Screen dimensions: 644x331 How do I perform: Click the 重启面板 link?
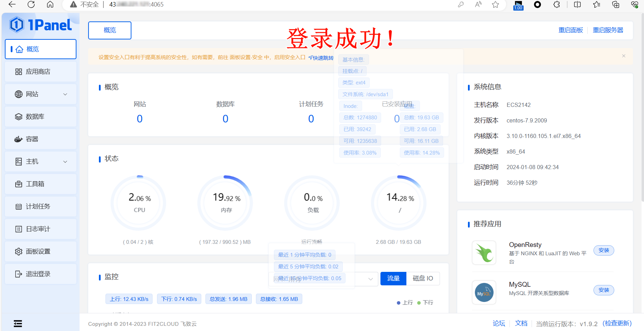(571, 30)
